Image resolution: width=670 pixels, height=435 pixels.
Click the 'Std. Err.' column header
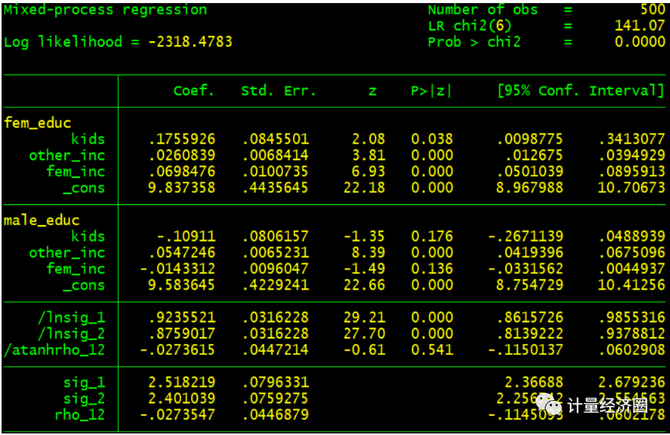tap(278, 91)
